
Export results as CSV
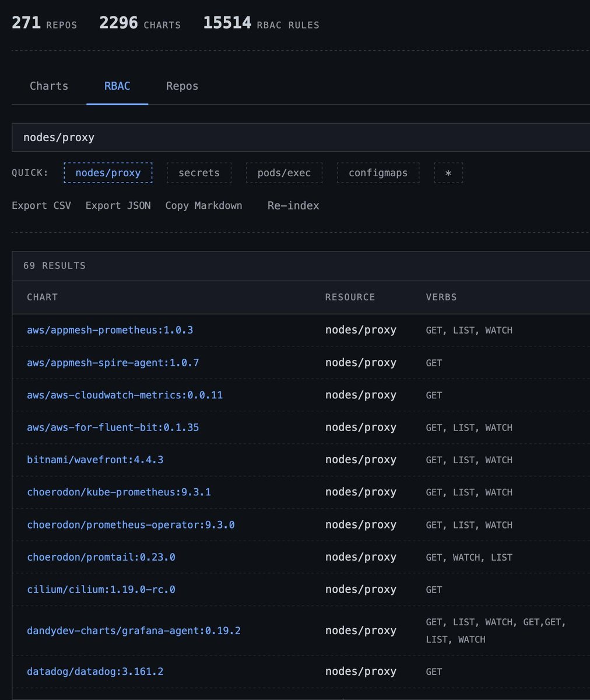tap(41, 205)
